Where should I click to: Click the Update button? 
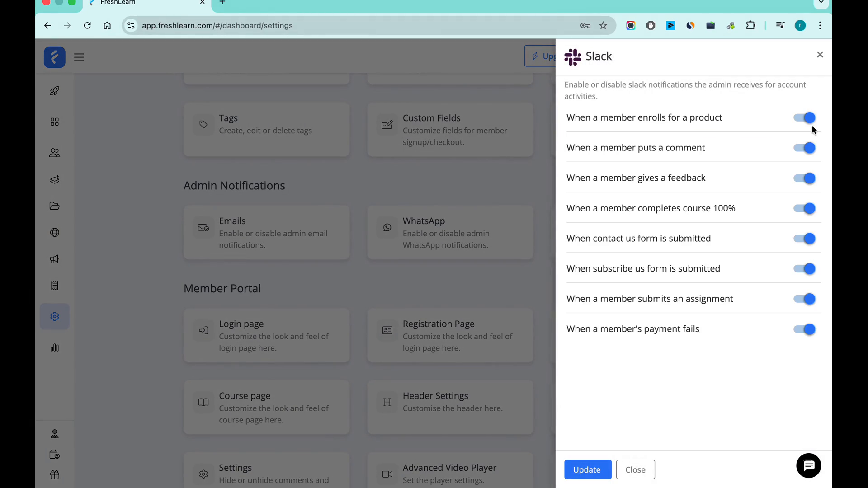[x=587, y=469]
